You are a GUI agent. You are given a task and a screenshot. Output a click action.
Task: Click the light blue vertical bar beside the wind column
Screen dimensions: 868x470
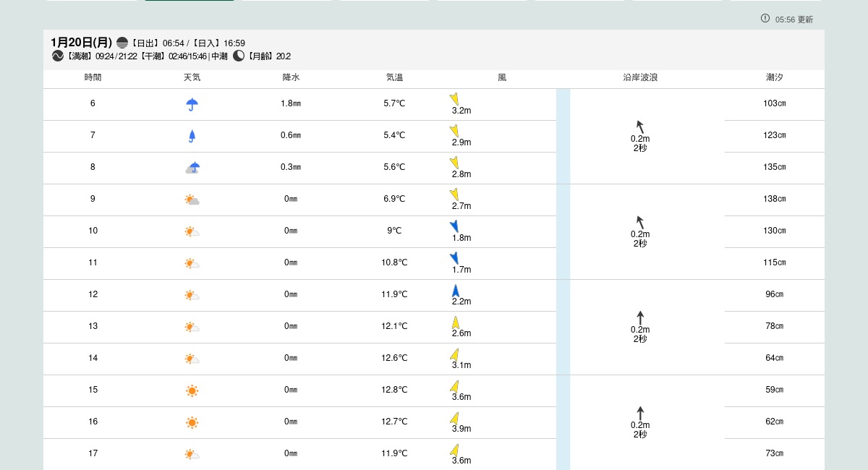(x=563, y=278)
